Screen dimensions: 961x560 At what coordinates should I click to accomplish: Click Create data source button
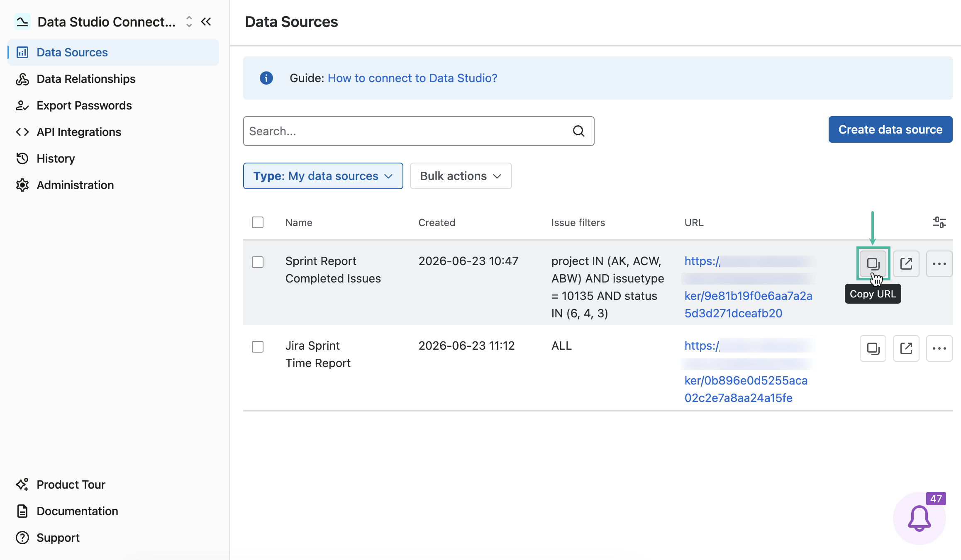click(890, 129)
